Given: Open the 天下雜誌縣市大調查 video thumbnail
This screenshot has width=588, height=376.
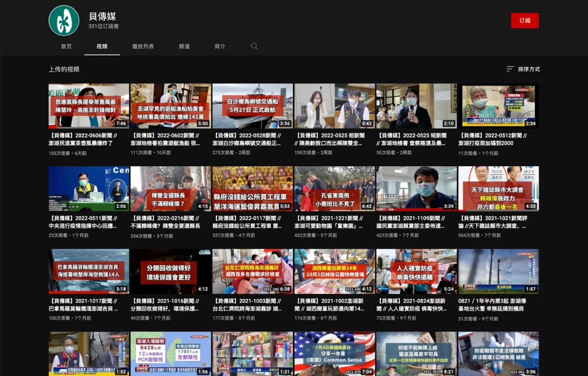Looking at the screenshot, I should tap(498, 188).
